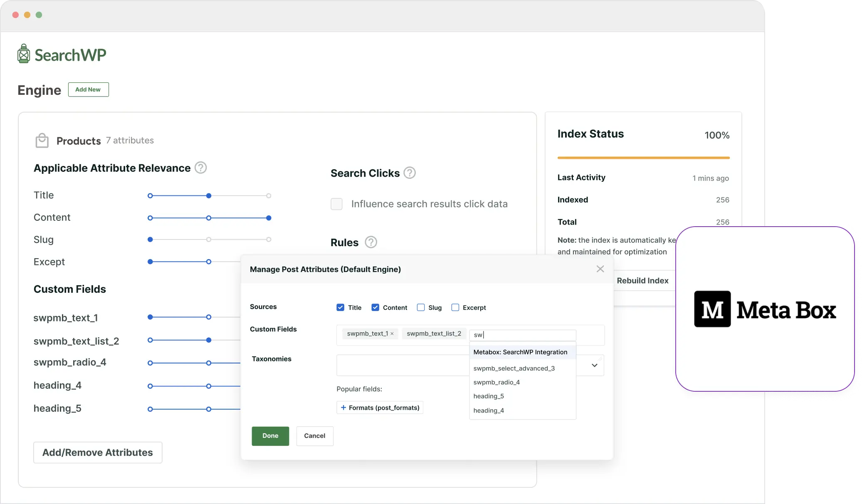This screenshot has width=862, height=504.
Task: Click the SearchWP lantern logo icon
Action: [24, 53]
